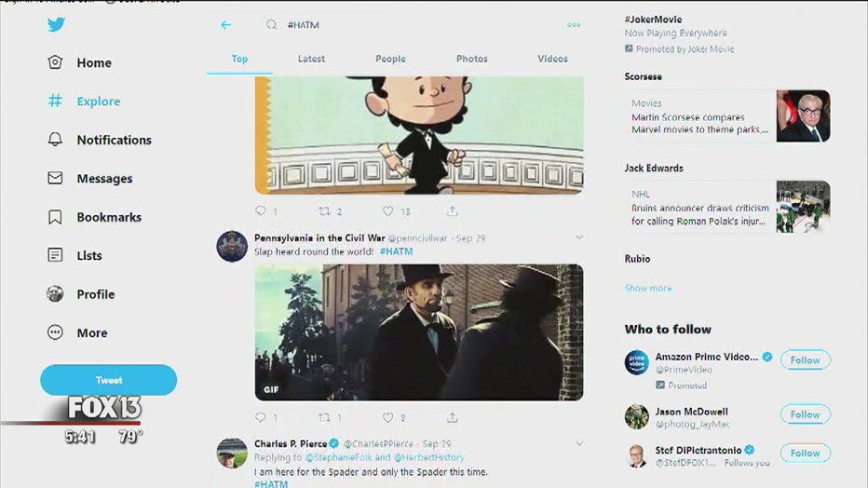The image size is (868, 488).
Task: Share the cartoon Lincoln tweet
Action: point(453,210)
